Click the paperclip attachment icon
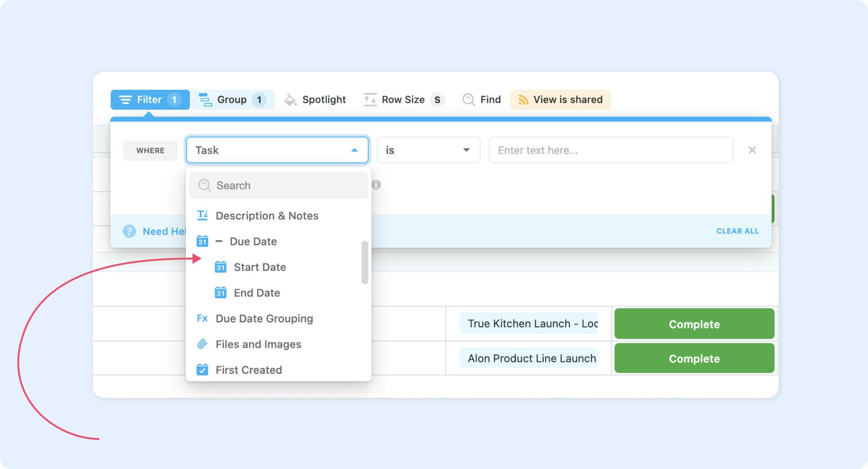 [202, 344]
